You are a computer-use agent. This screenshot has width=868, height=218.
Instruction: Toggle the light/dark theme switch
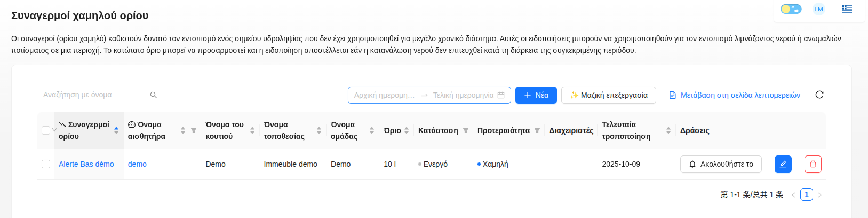click(791, 9)
